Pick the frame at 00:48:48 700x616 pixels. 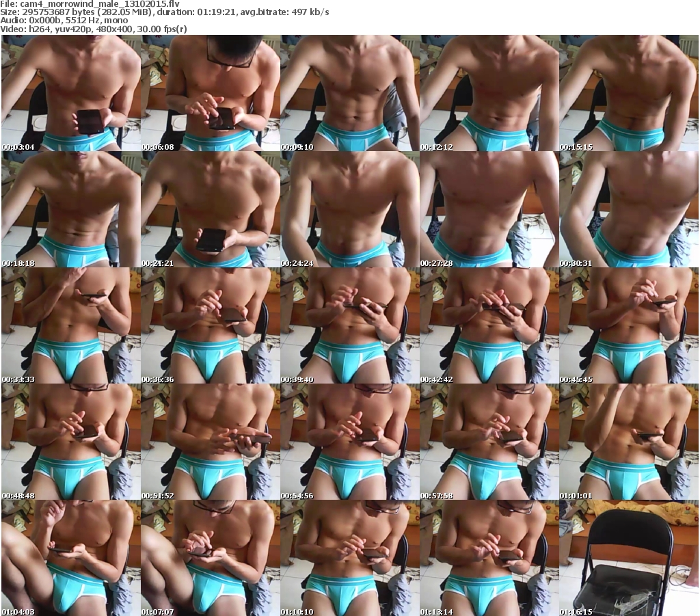71,442
